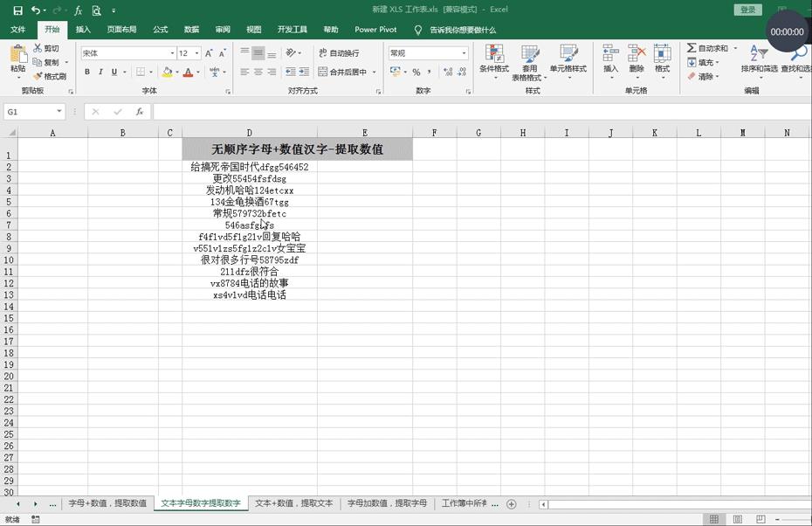Open the Fill Color bucket icon
This screenshot has height=526, width=812.
tap(167, 71)
